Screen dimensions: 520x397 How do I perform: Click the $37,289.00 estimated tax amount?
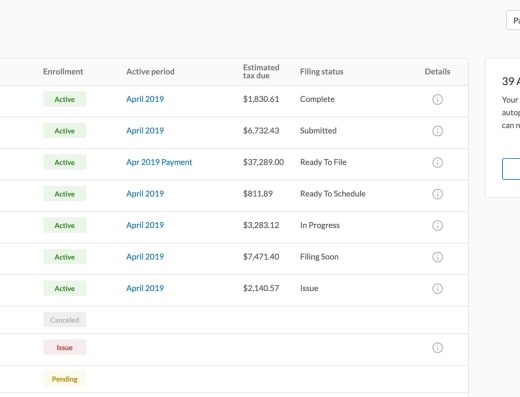tap(263, 162)
